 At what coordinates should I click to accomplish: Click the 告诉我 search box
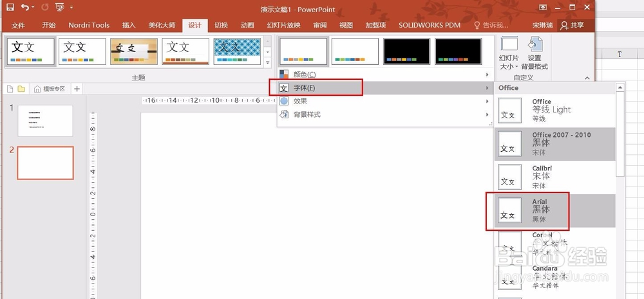491,25
